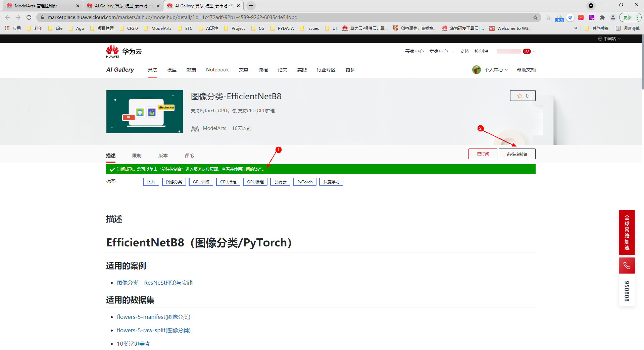Expand the 卖家中心 dropdown
The height and width of the screenshot is (350, 644).
(441, 51)
